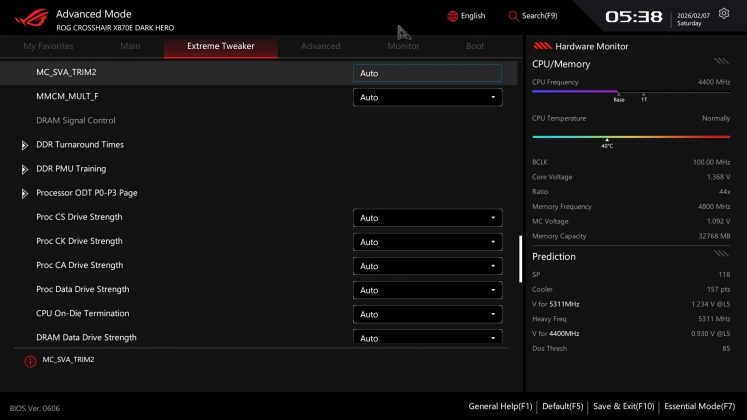Open CPU On-Die Termination dropdown

[x=427, y=314]
